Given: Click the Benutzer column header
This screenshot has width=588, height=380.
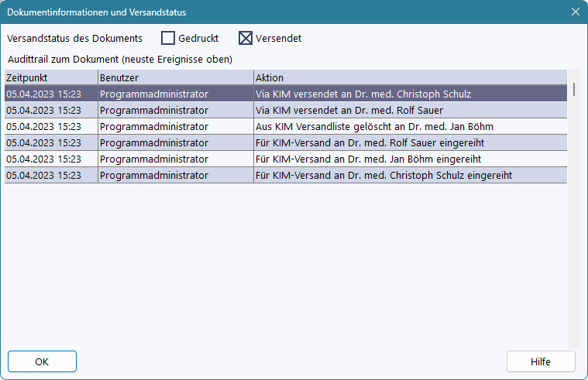Looking at the screenshot, I should [x=175, y=78].
